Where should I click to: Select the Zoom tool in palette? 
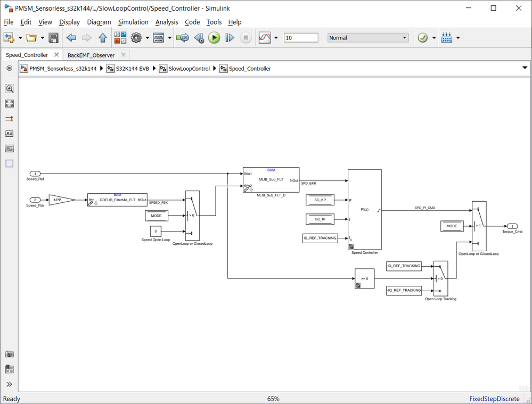pyautogui.click(x=10, y=89)
